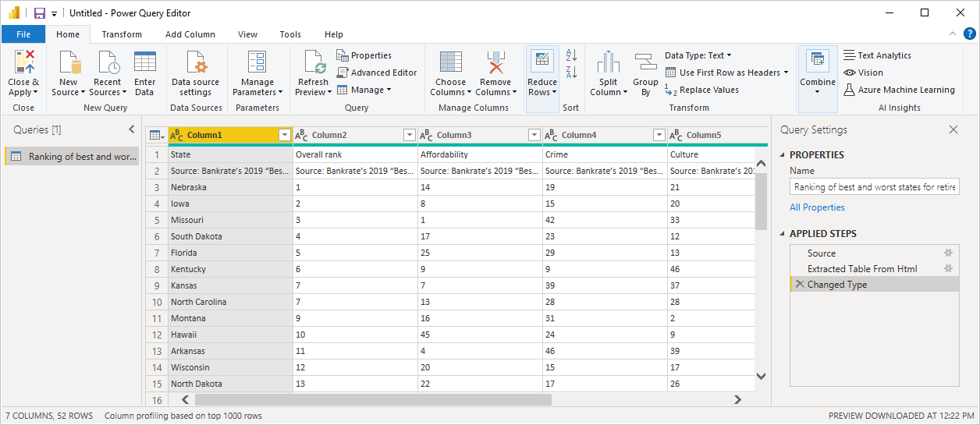Click the Group By icon
Image resolution: width=980 pixels, height=425 pixels.
click(x=645, y=62)
